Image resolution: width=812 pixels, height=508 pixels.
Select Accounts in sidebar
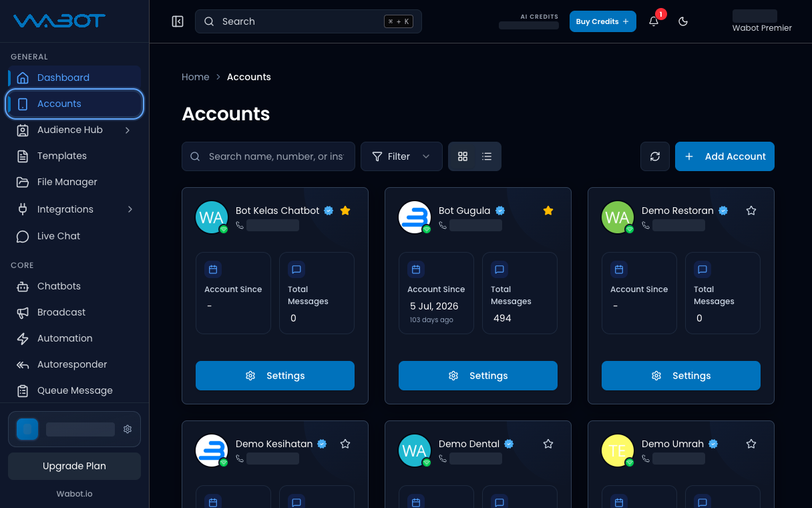[x=74, y=104]
